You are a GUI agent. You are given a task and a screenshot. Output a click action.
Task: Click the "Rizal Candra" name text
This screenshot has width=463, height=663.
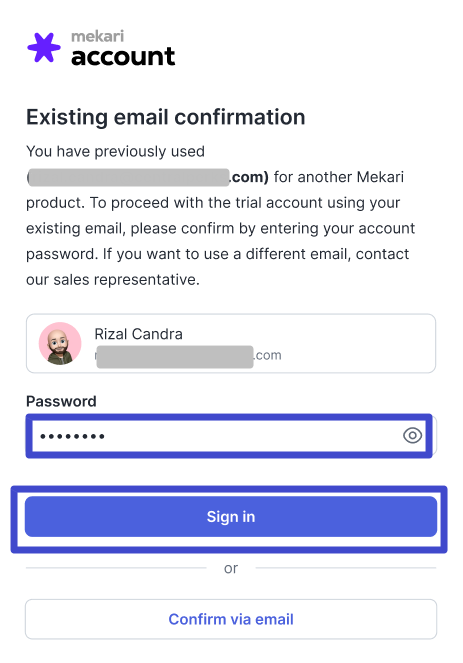(138, 334)
